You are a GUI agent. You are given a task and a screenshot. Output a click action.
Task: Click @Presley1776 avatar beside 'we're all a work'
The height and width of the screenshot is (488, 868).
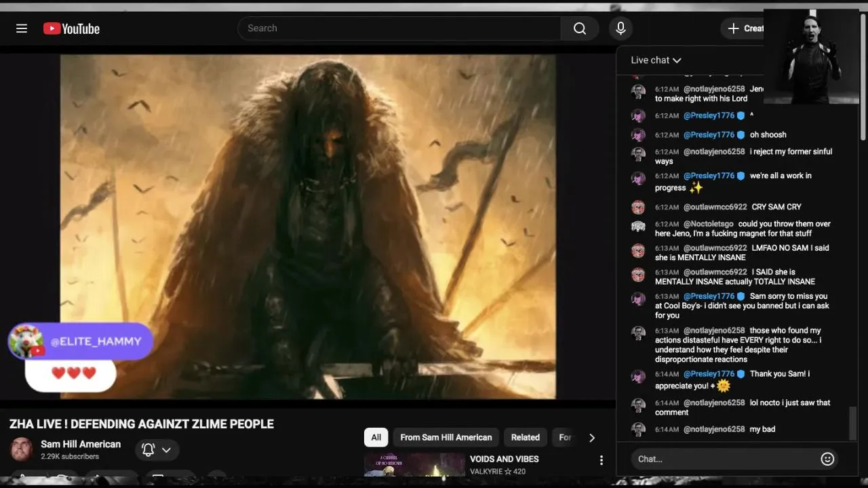(638, 178)
